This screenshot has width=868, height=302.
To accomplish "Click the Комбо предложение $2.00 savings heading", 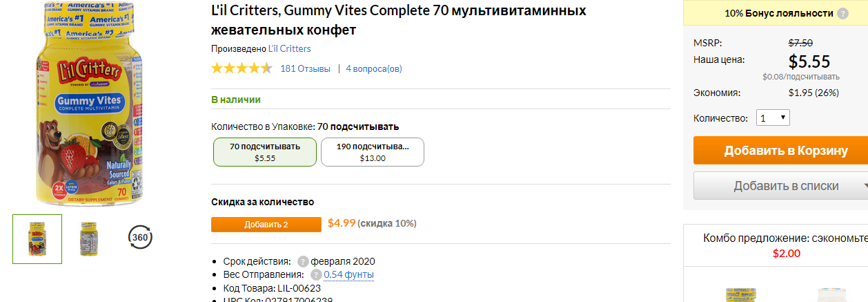I will tap(786, 245).
